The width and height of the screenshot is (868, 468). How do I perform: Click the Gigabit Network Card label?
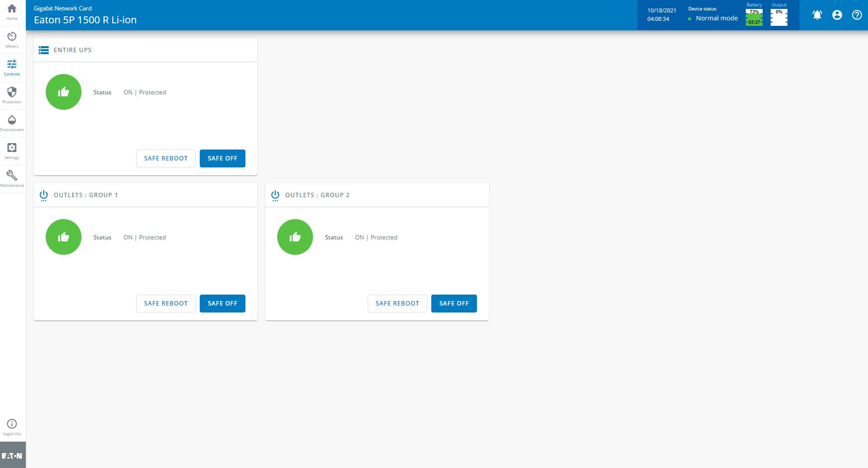(63, 8)
